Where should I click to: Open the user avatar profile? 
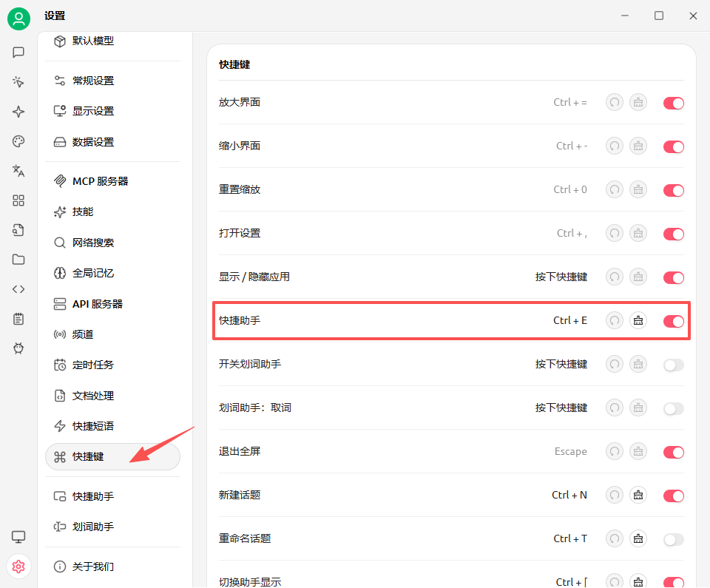click(x=18, y=18)
